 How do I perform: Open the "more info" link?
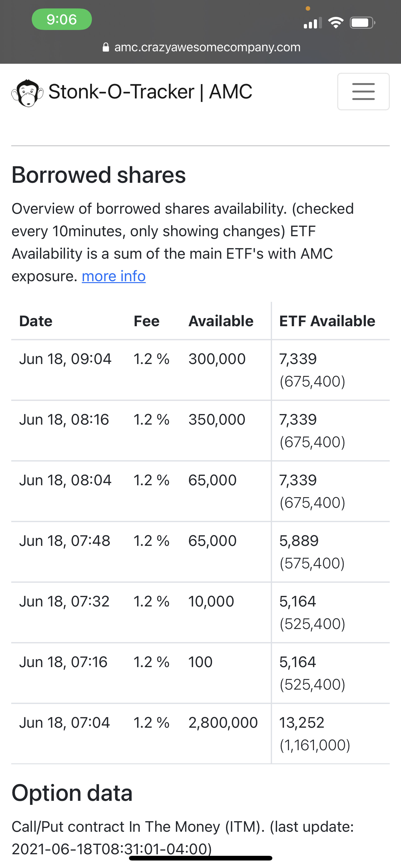[x=114, y=276]
